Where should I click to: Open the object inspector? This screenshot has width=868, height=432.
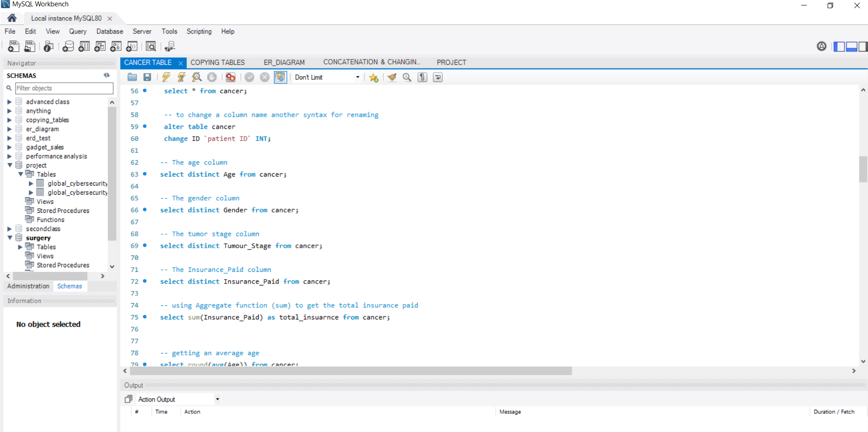48,46
